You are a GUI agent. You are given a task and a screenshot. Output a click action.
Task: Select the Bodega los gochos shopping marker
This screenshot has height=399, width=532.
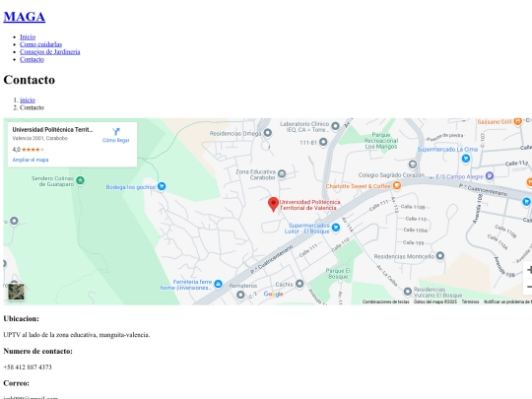pyautogui.click(x=162, y=186)
